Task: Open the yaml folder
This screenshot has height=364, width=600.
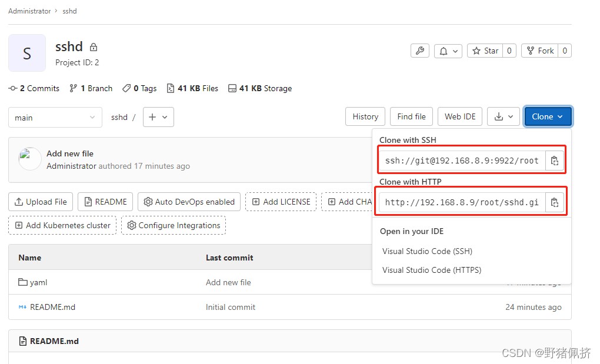Action: pos(38,282)
